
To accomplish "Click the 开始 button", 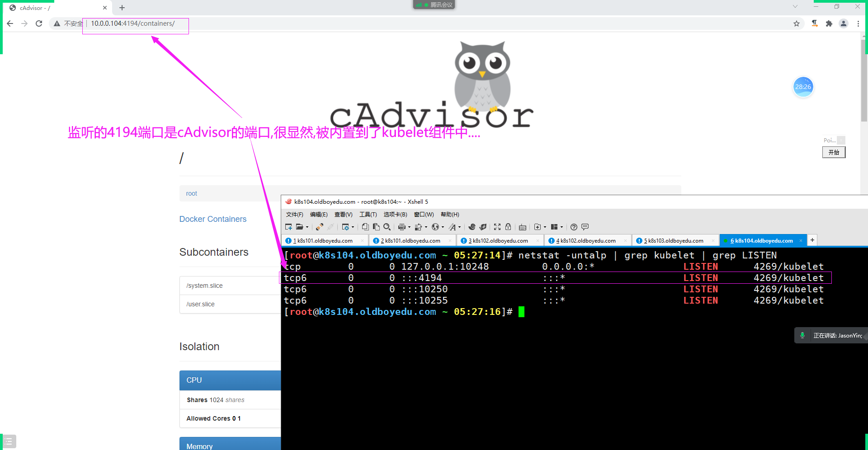I will (834, 152).
